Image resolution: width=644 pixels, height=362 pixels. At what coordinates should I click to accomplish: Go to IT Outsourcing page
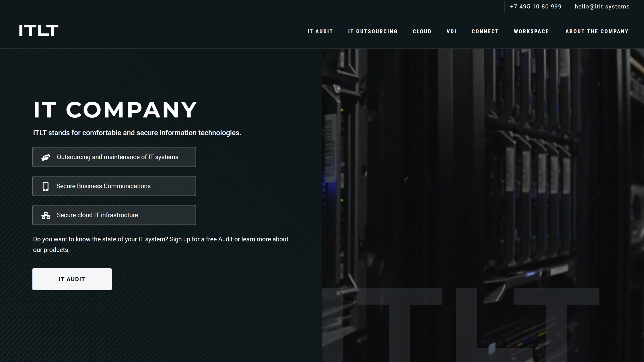pyautogui.click(x=373, y=31)
